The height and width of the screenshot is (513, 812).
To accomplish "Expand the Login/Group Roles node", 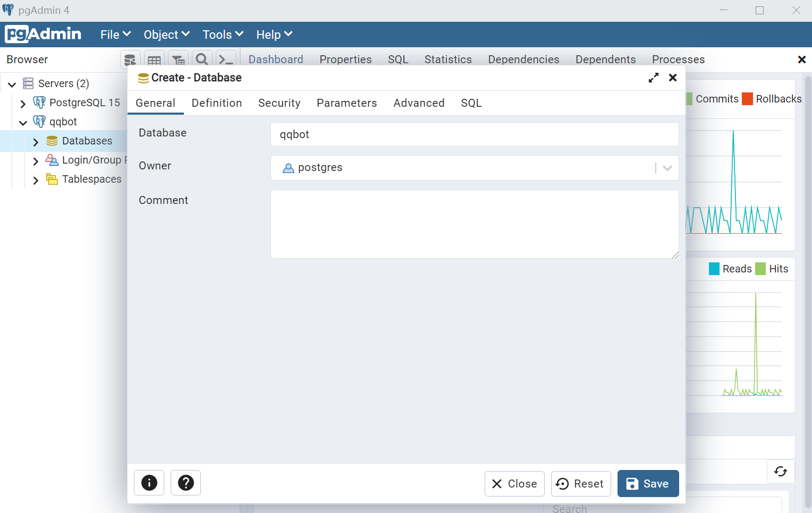I will [36, 161].
